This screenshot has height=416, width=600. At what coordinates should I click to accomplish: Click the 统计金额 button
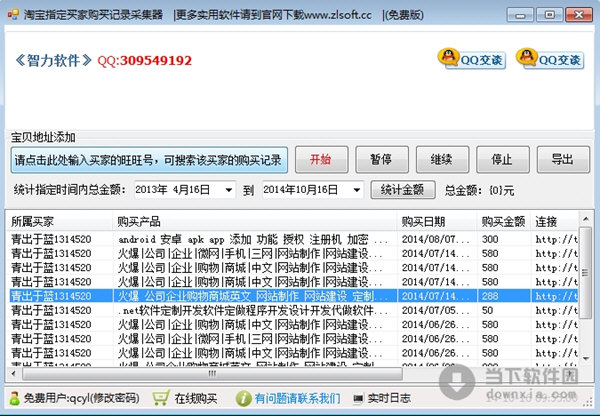(x=403, y=190)
